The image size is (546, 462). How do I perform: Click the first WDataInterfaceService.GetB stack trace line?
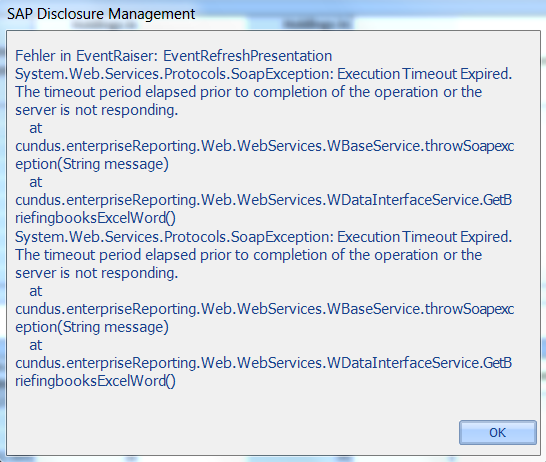click(264, 201)
